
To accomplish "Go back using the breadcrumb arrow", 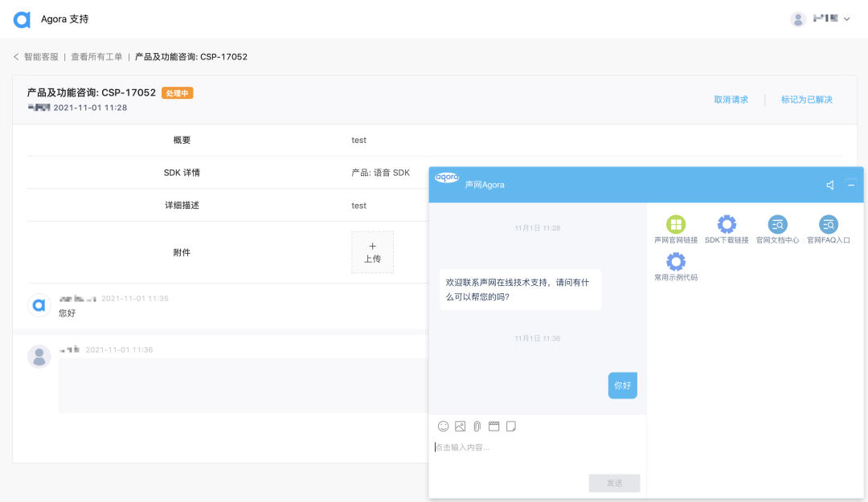I will pyautogui.click(x=16, y=57).
